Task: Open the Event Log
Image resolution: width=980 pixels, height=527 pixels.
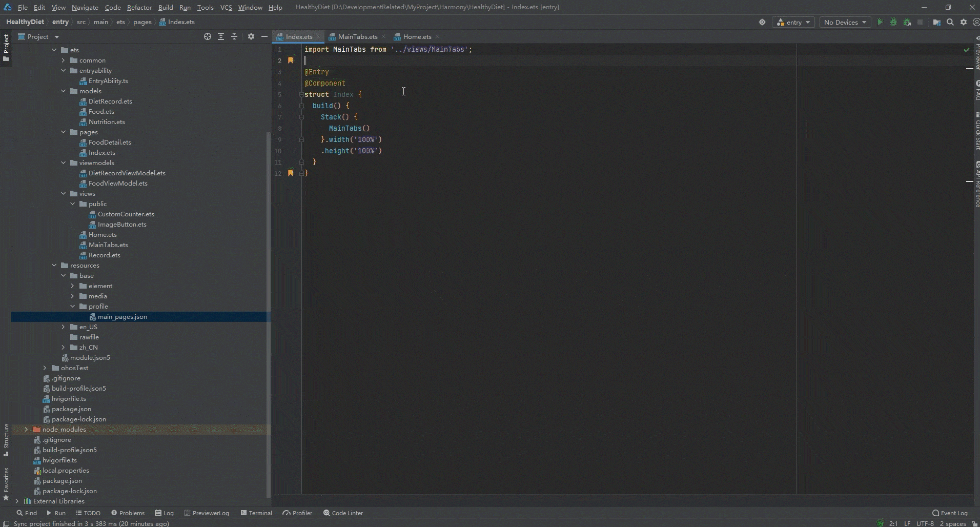Action: (x=950, y=513)
